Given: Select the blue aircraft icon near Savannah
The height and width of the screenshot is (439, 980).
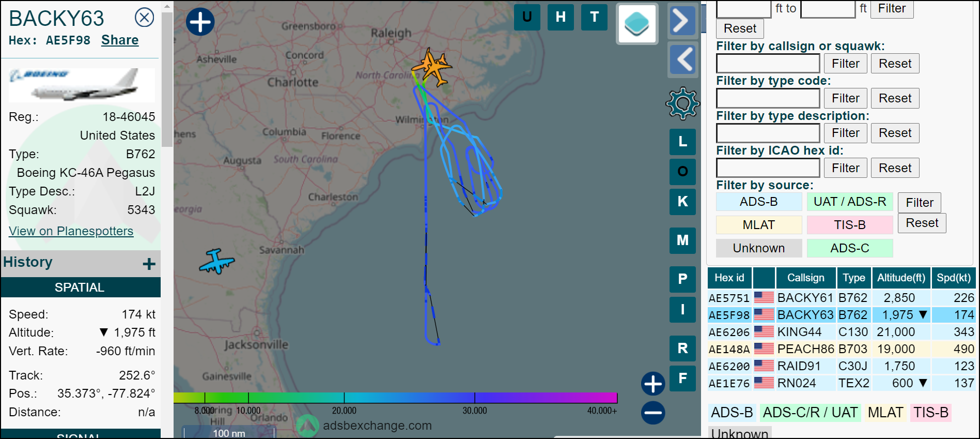Looking at the screenshot, I should [x=217, y=261].
